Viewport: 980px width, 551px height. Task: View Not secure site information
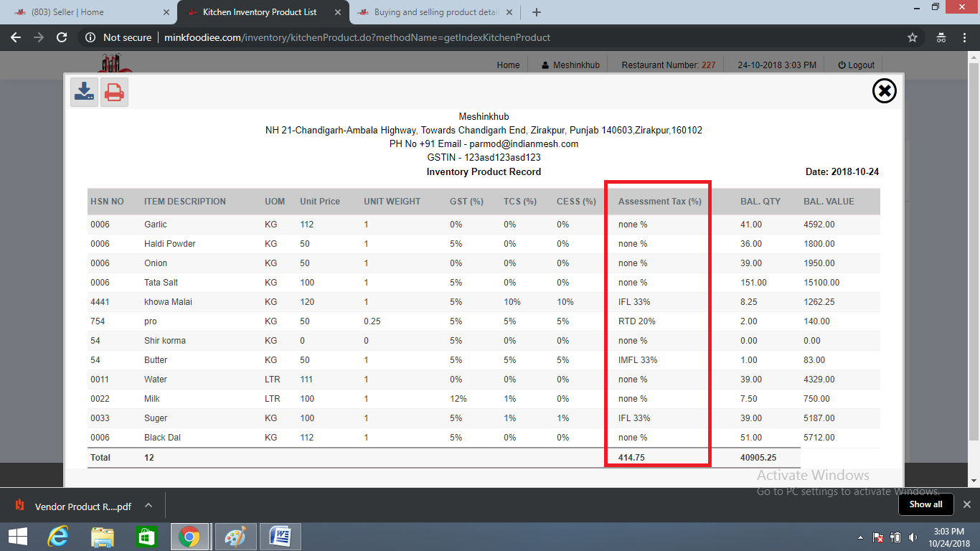[x=118, y=37]
